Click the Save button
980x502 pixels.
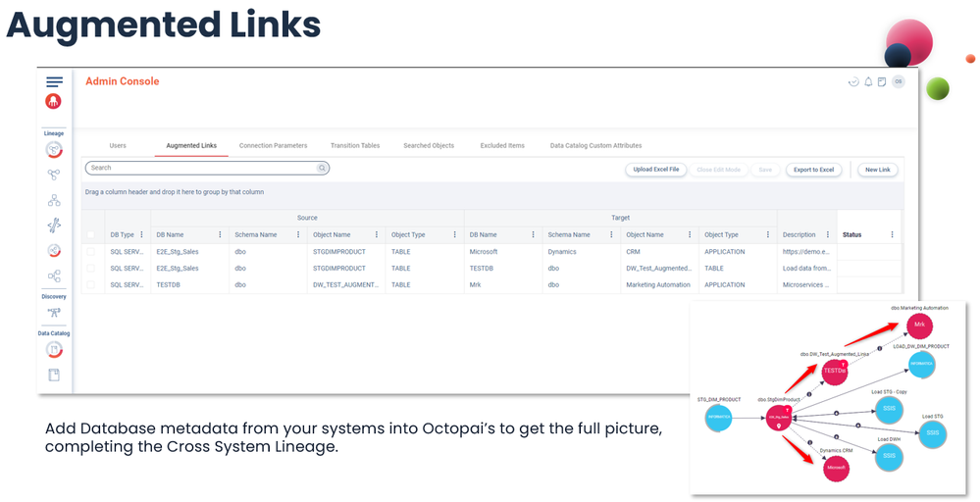click(x=765, y=170)
